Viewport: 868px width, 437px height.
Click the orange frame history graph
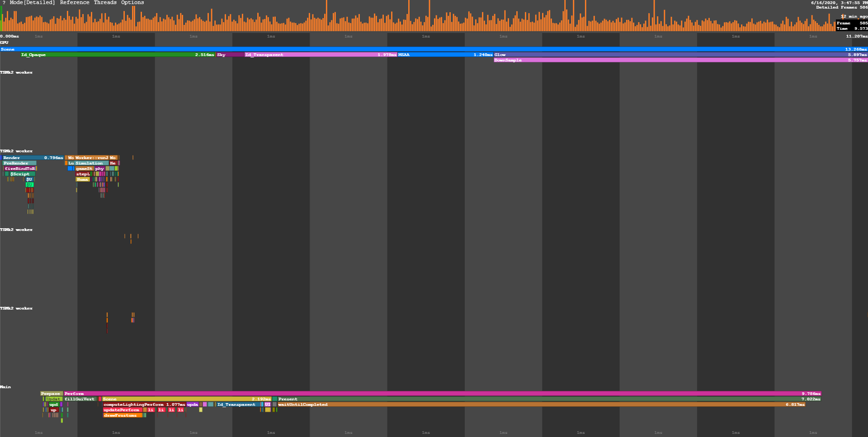coord(418,18)
